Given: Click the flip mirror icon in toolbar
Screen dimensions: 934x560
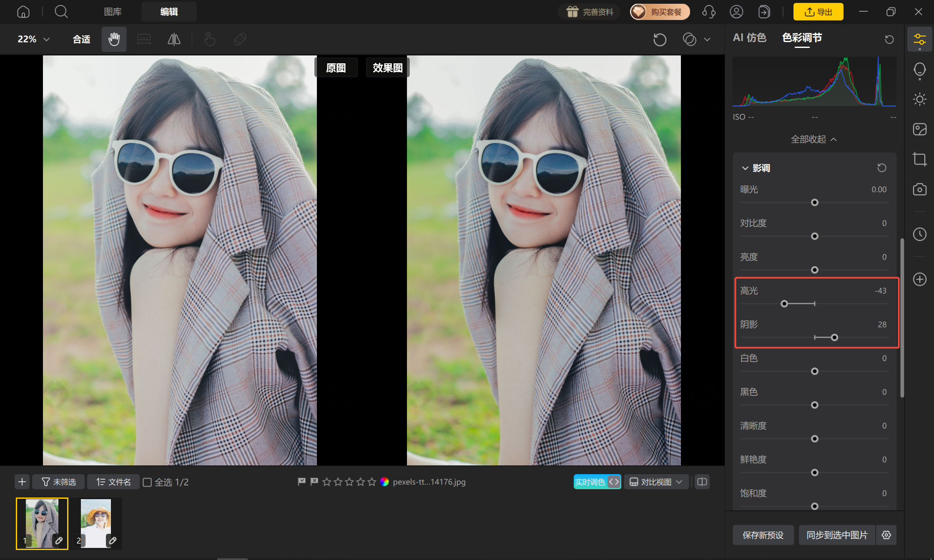Looking at the screenshot, I should coord(174,39).
